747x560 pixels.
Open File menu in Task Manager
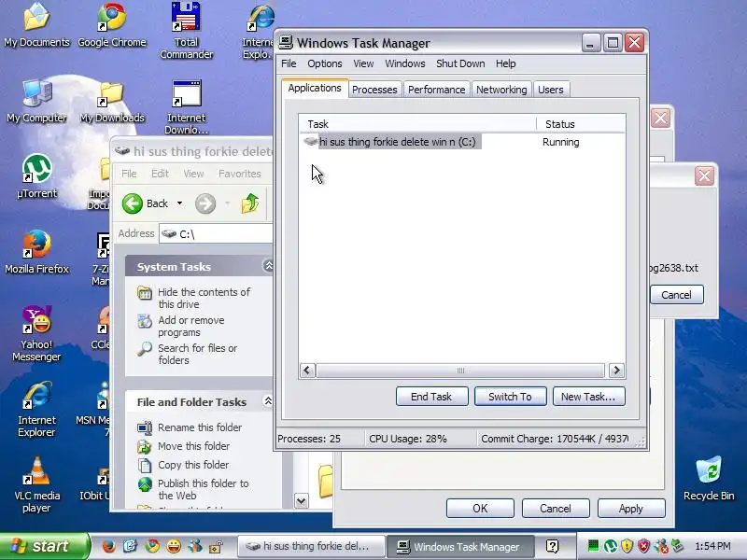[289, 63]
